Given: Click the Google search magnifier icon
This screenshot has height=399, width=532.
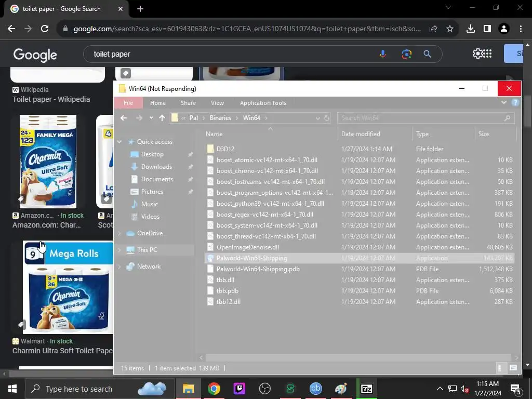Looking at the screenshot, I should 428,54.
